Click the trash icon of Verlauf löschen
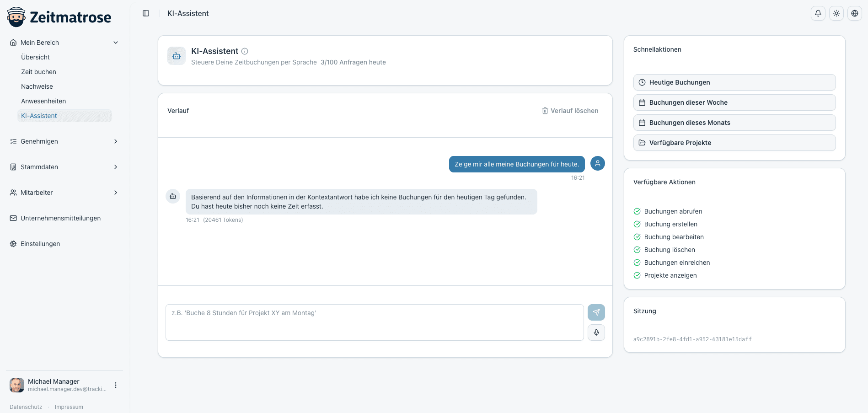 point(545,111)
